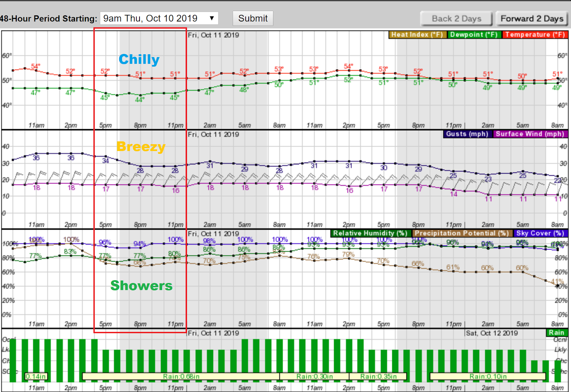Click the Submit button
Viewport: 571px width, 392px height.
click(x=253, y=18)
